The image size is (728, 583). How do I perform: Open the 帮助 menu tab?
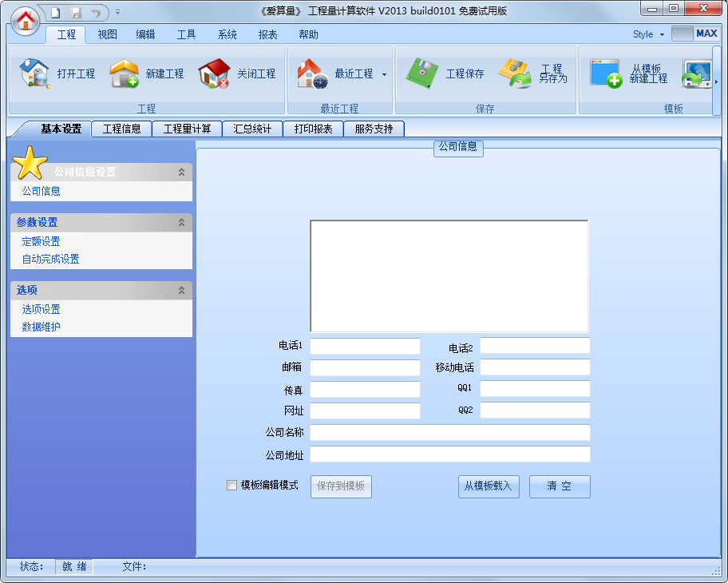[308, 34]
